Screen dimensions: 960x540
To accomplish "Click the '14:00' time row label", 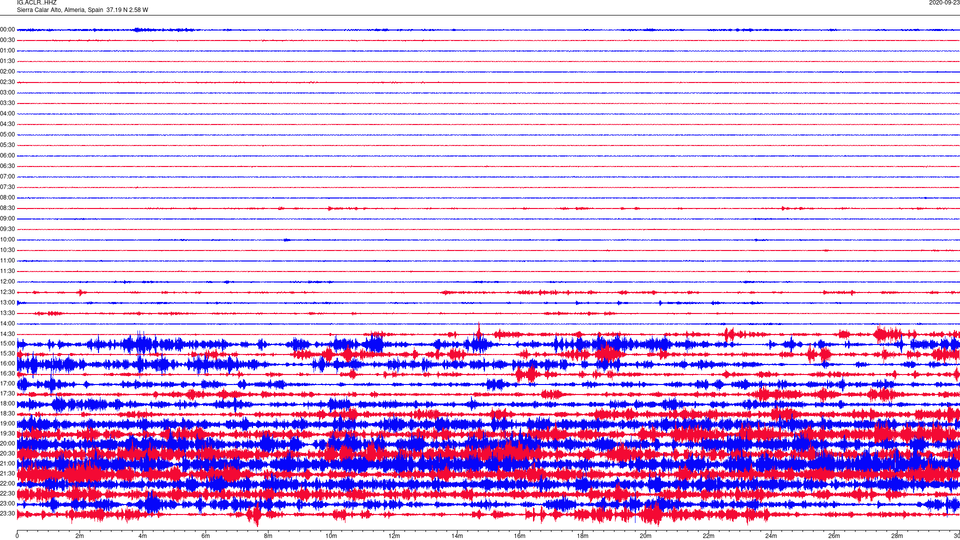I will [x=7, y=324].
